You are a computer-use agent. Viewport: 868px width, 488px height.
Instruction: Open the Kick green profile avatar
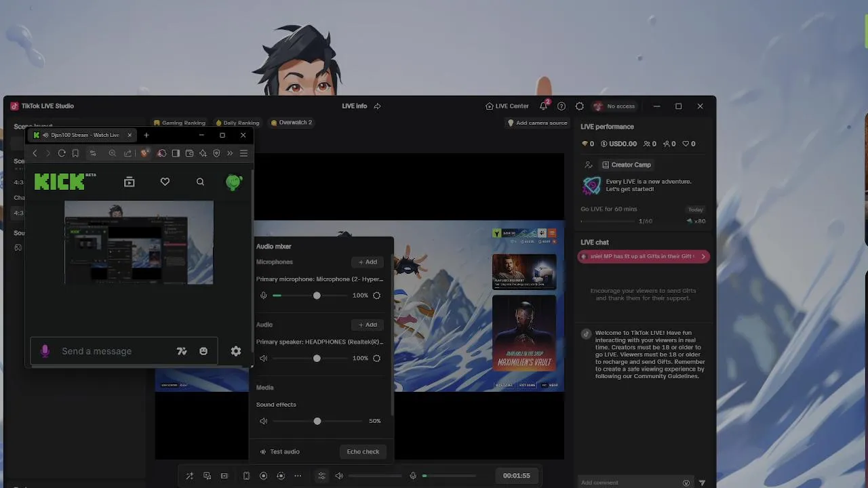(234, 182)
